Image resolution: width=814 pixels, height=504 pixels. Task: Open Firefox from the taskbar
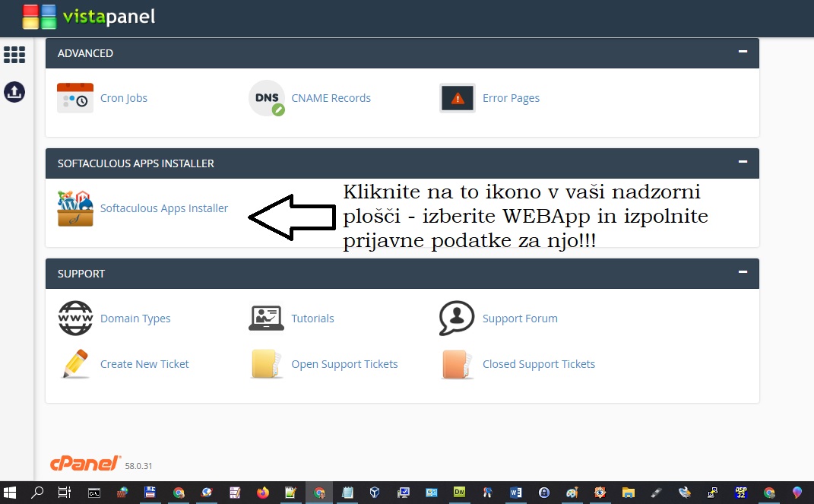[263, 492]
